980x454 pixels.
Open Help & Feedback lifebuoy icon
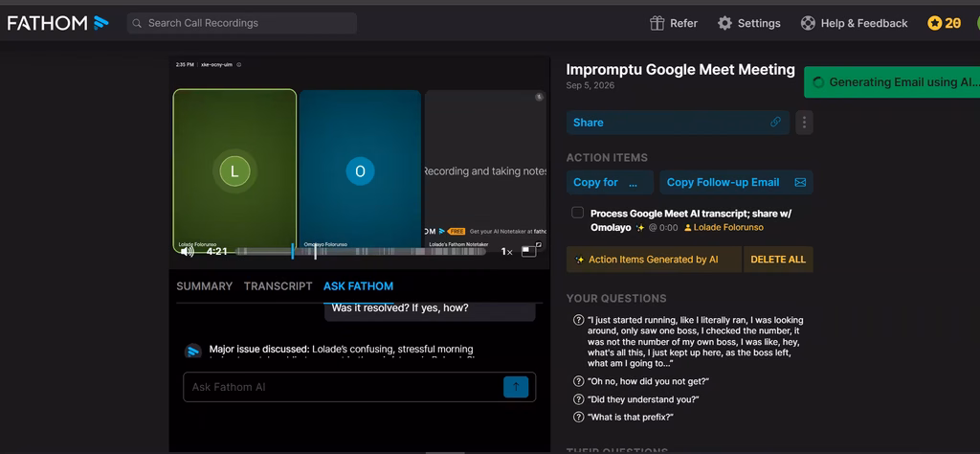click(x=808, y=23)
